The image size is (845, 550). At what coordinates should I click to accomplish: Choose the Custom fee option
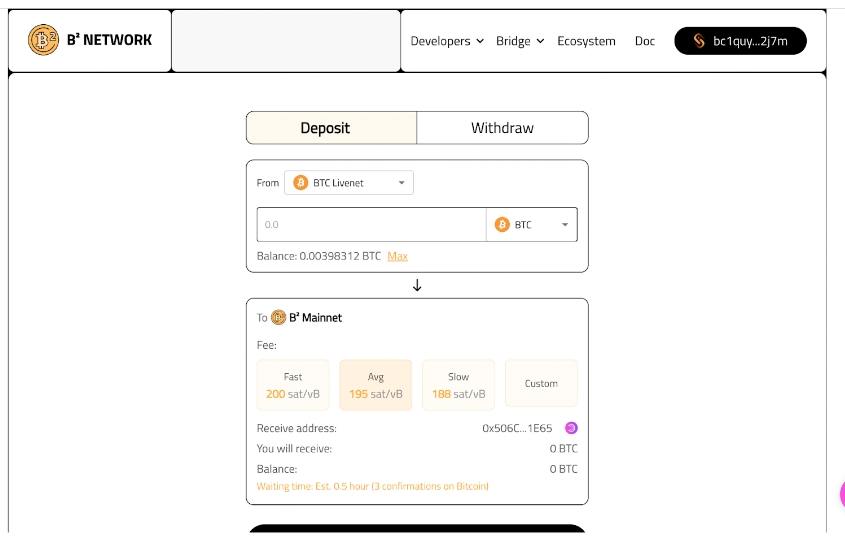coord(541,384)
